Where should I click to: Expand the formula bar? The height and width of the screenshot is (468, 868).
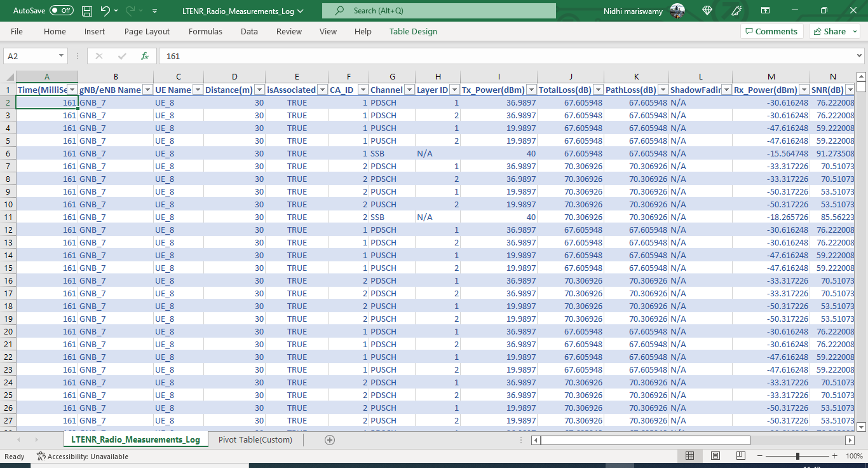860,56
